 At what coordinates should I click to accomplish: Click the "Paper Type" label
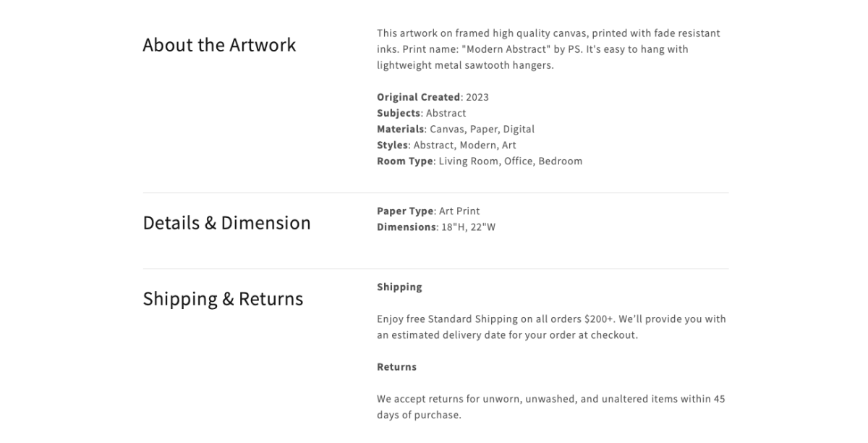[405, 211]
